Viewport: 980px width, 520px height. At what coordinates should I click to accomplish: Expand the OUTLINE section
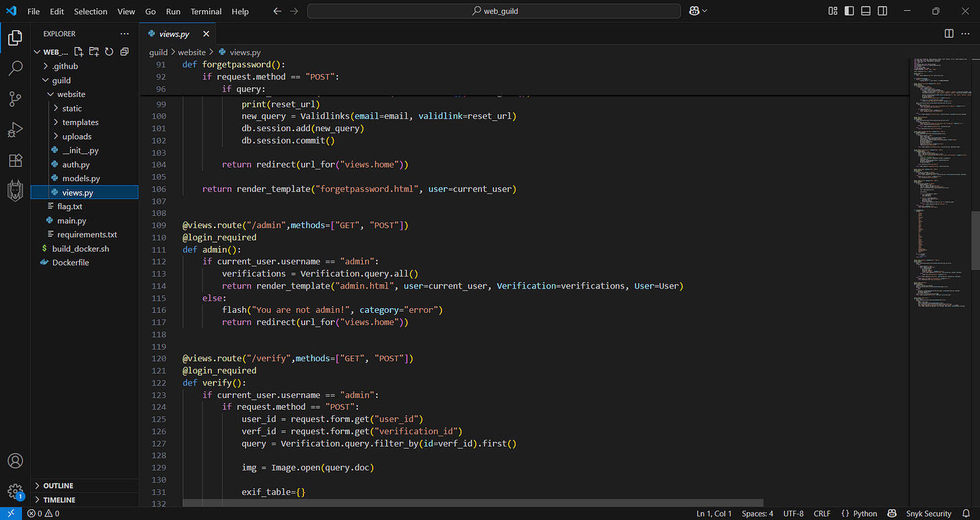pos(59,486)
